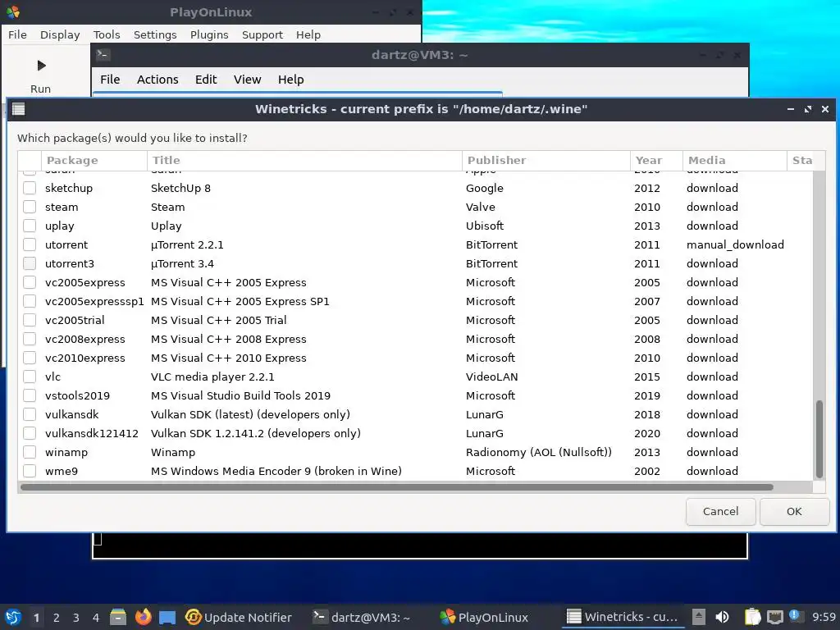Select the MS Visual C++ 2008 Express title
Image resolution: width=840 pixels, height=630 pixels.
pyautogui.click(x=228, y=339)
